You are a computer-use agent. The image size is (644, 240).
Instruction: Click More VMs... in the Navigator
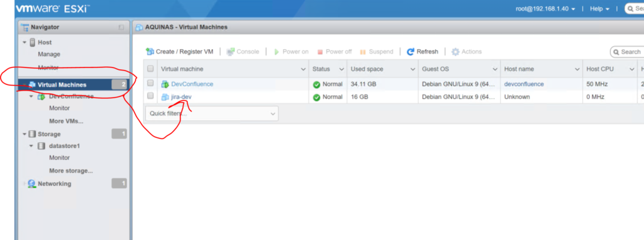[66, 122]
